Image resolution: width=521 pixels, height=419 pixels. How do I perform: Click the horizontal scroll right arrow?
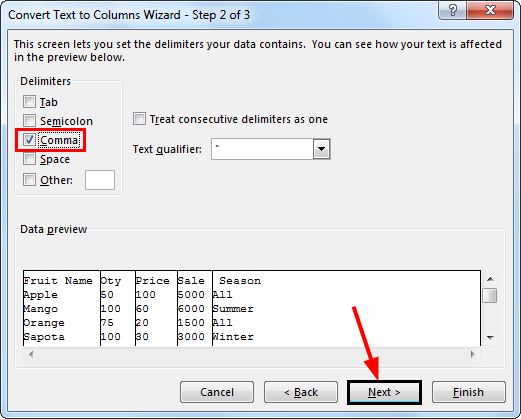(473, 354)
